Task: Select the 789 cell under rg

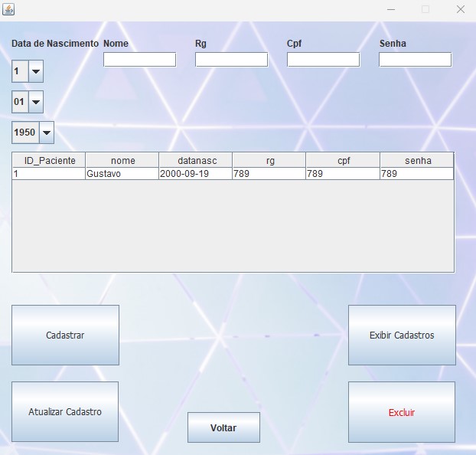Action: click(269, 174)
